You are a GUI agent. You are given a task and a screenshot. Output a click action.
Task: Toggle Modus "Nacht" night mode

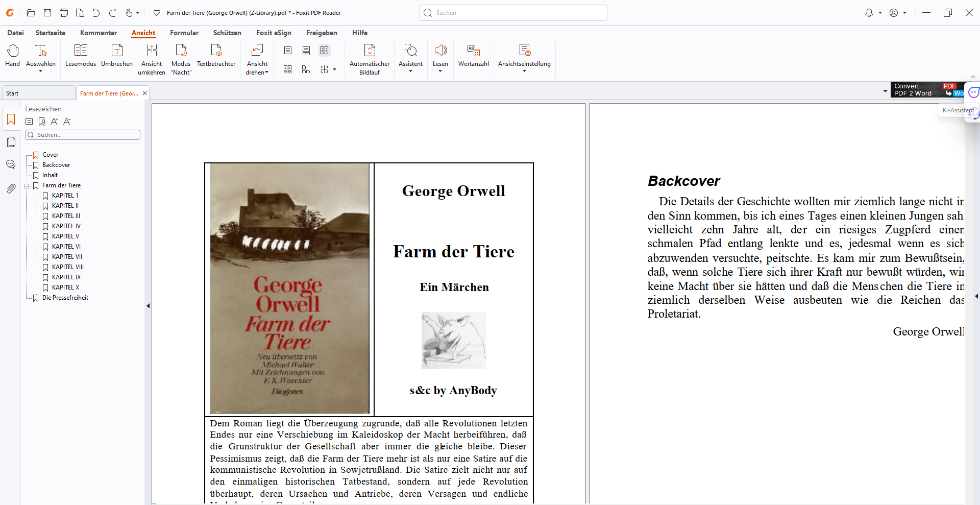(x=181, y=59)
